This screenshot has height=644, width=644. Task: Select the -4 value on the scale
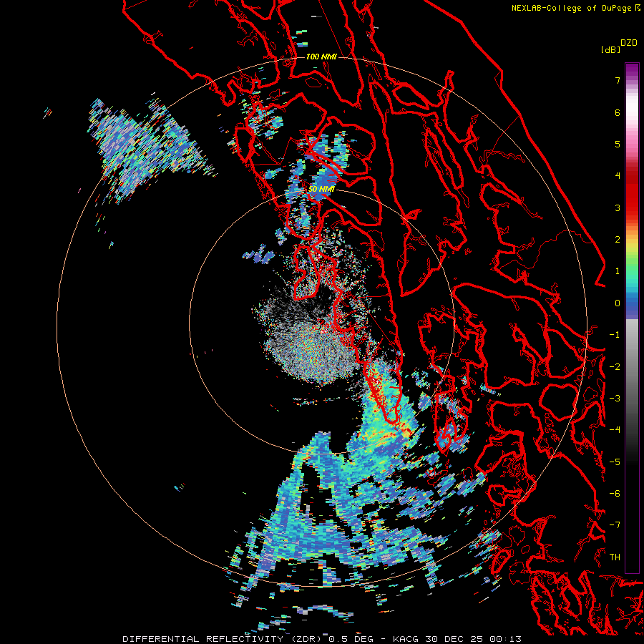(x=615, y=429)
